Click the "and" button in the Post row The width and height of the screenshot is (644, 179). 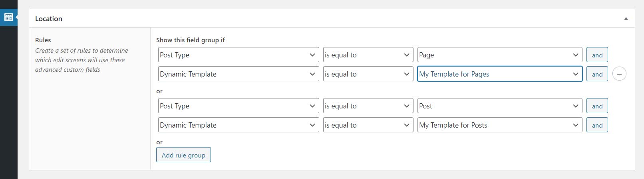click(x=597, y=106)
